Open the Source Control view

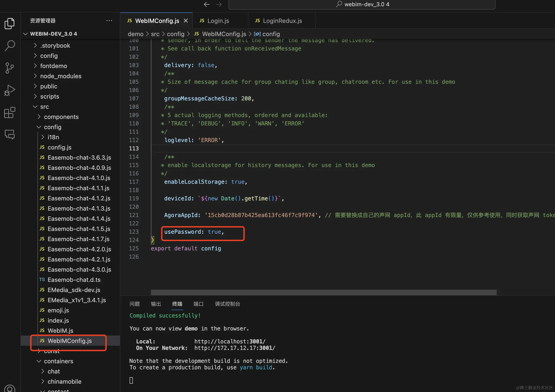[10, 68]
